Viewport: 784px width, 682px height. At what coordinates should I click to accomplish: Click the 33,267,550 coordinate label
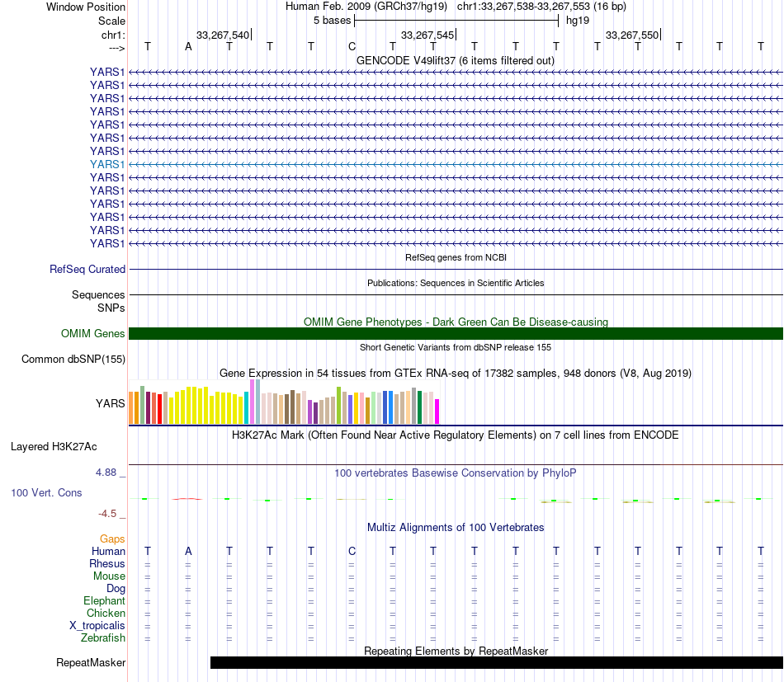pos(632,35)
